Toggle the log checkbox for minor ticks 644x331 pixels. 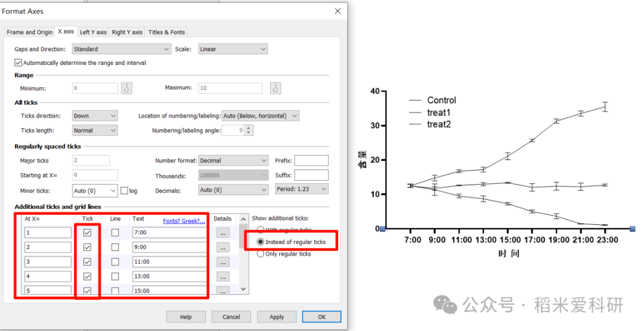(125, 191)
